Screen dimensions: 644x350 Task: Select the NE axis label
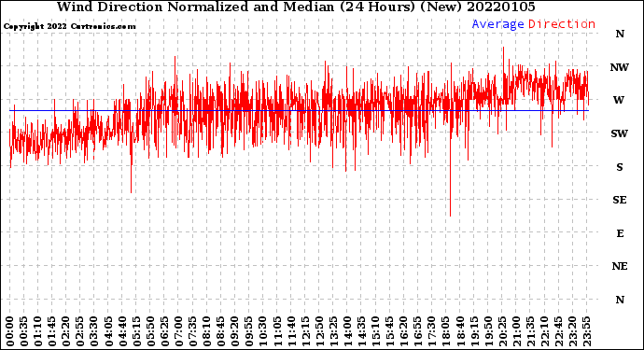point(620,267)
